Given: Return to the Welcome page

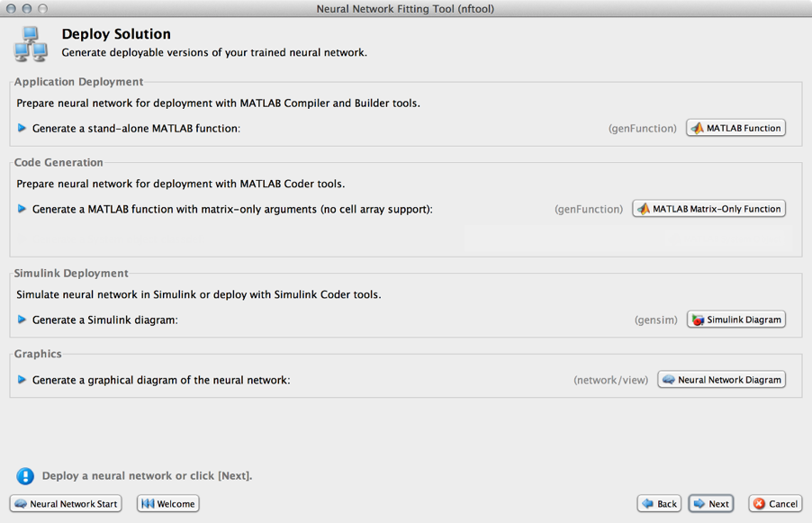Looking at the screenshot, I should tap(168, 504).
